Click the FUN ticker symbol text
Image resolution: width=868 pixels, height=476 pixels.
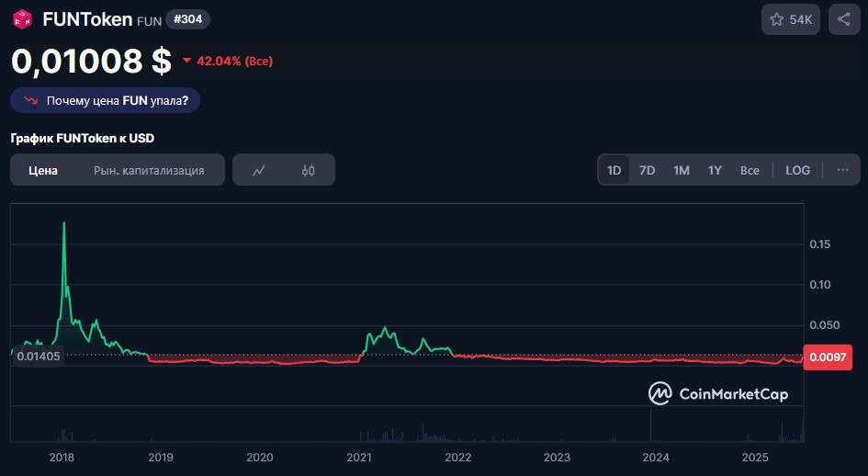150,21
